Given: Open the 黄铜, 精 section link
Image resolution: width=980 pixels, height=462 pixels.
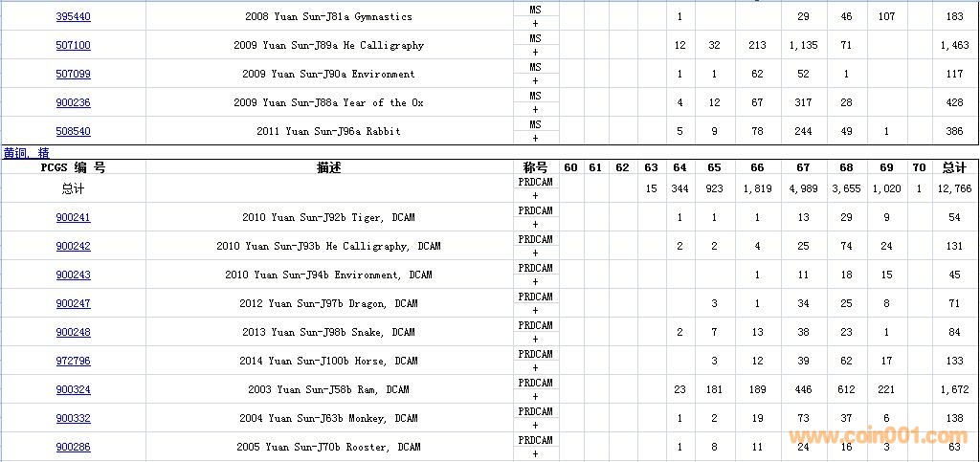Looking at the screenshot, I should click(x=26, y=153).
